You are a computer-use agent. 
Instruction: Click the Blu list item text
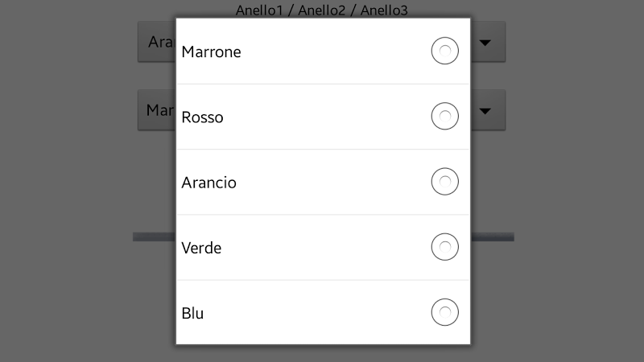coord(192,313)
